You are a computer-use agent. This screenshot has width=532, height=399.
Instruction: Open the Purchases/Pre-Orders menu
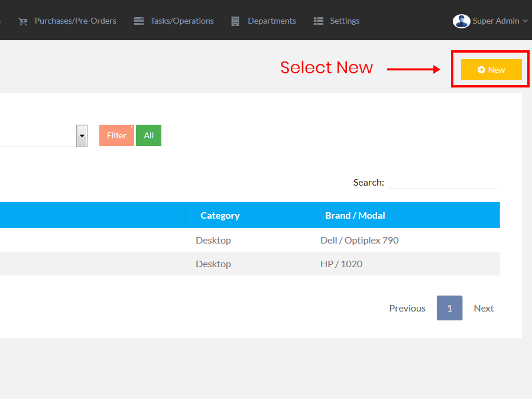click(x=75, y=21)
